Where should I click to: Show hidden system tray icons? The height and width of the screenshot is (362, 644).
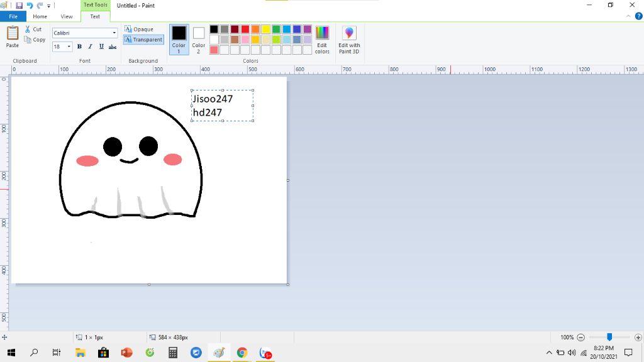549,353
